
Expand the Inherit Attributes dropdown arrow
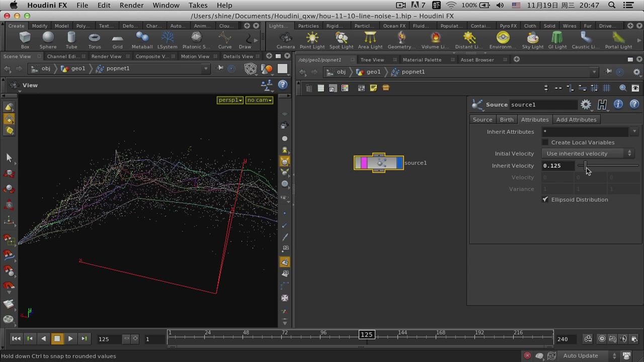[x=634, y=132]
